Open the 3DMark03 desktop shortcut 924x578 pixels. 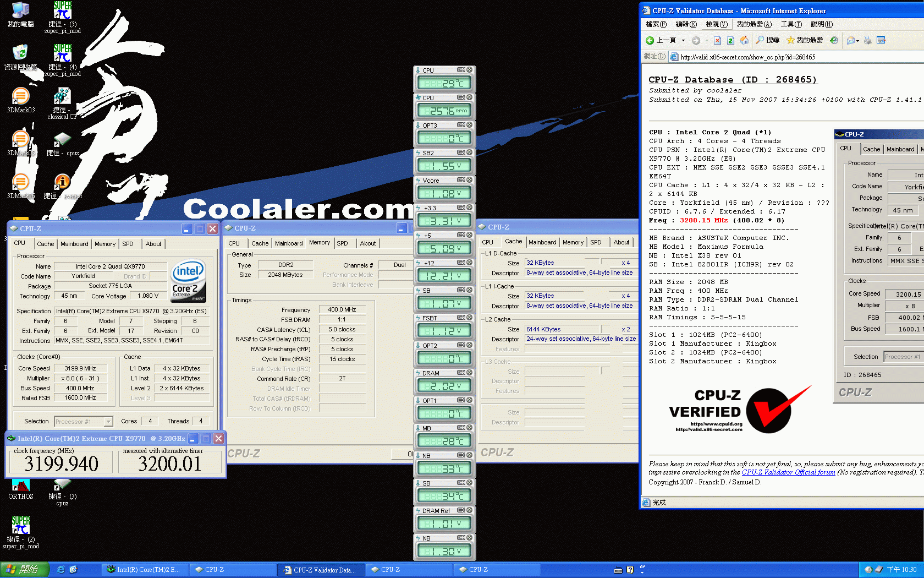[20, 101]
